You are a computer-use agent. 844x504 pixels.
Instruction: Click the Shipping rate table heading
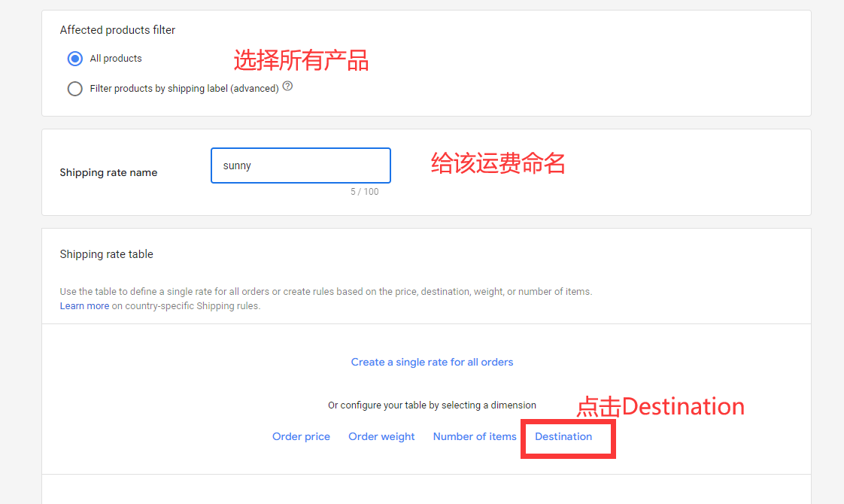click(106, 254)
